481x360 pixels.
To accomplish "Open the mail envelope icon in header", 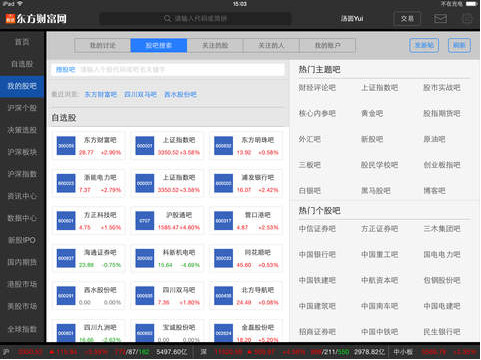I will pos(440,18).
